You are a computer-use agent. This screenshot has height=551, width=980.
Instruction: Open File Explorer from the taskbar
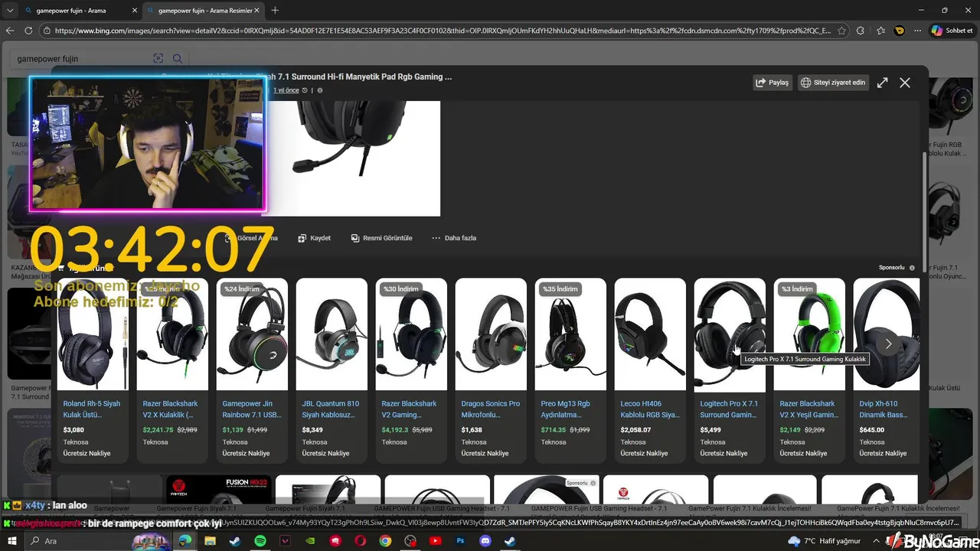[x=210, y=541]
